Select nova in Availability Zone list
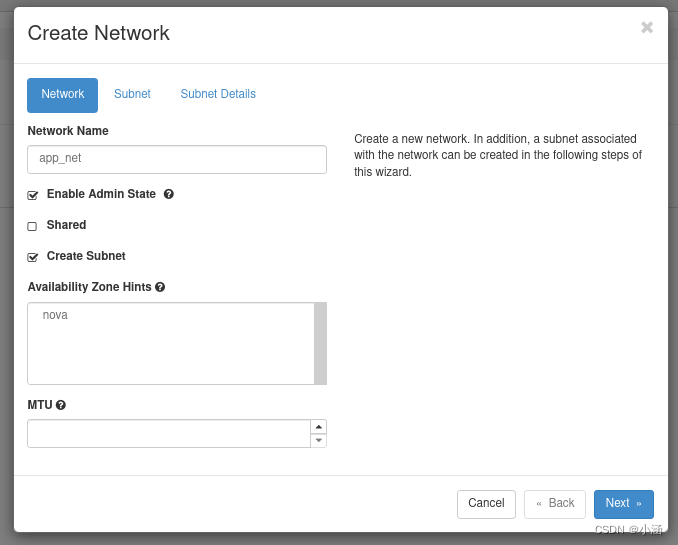The image size is (678, 545). click(55, 315)
